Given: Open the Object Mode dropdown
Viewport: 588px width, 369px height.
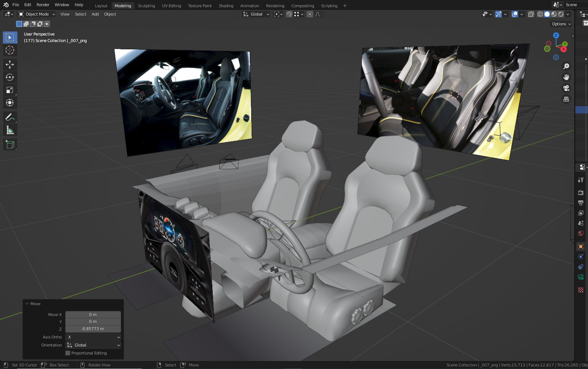Looking at the screenshot, I should (37, 14).
